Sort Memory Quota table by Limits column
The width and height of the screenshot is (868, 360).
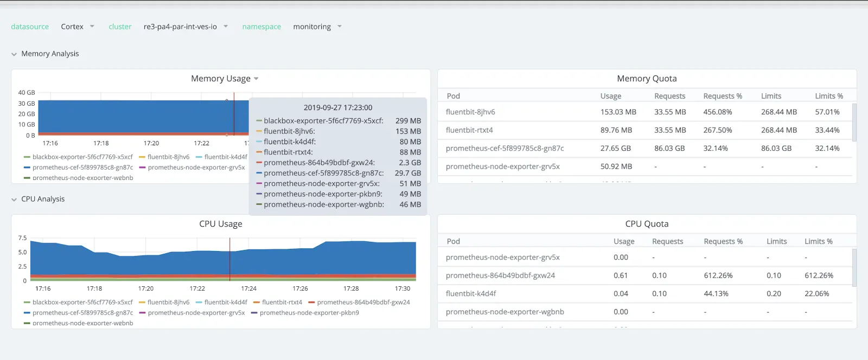[771, 96]
